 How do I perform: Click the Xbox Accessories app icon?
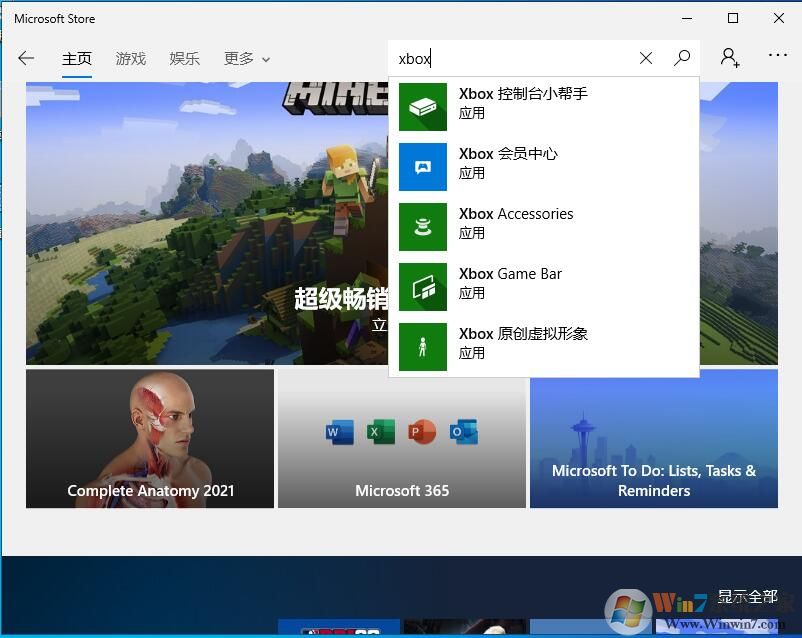pos(422,224)
